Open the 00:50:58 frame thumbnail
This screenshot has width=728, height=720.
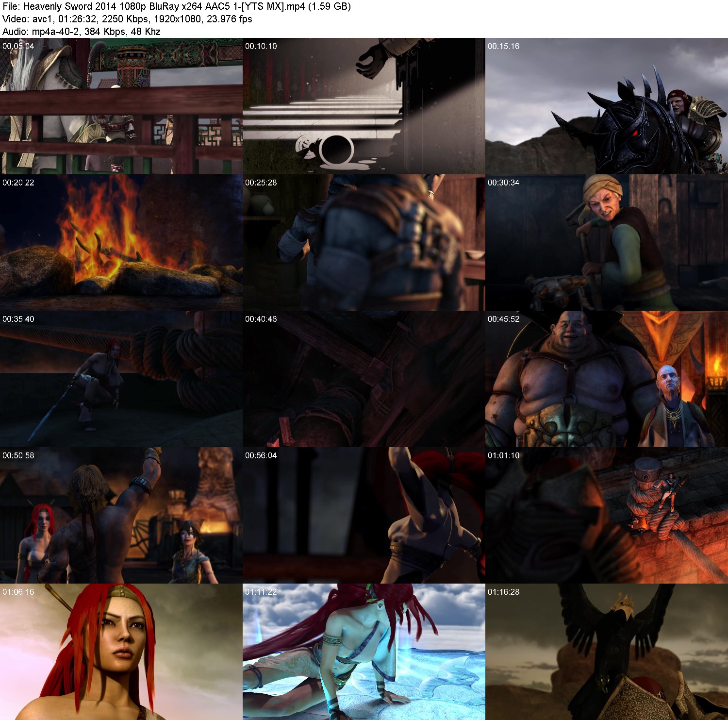[x=121, y=515]
